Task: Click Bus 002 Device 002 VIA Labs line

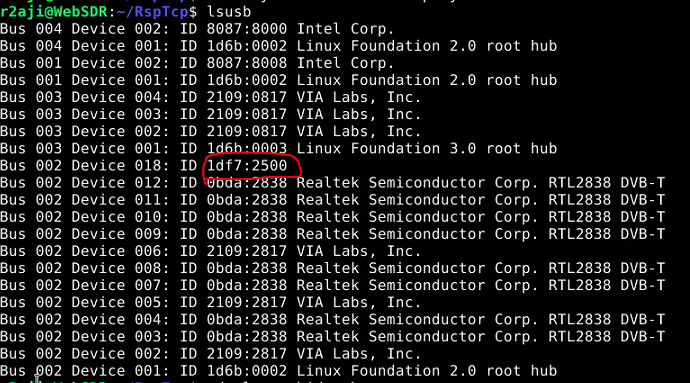Action: [210, 354]
